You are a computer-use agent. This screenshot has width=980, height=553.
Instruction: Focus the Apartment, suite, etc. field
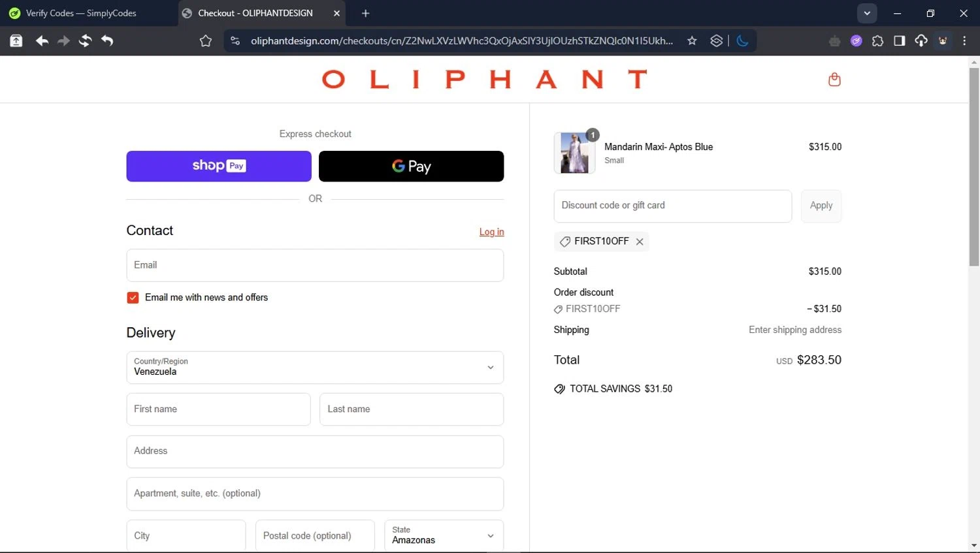tap(315, 494)
